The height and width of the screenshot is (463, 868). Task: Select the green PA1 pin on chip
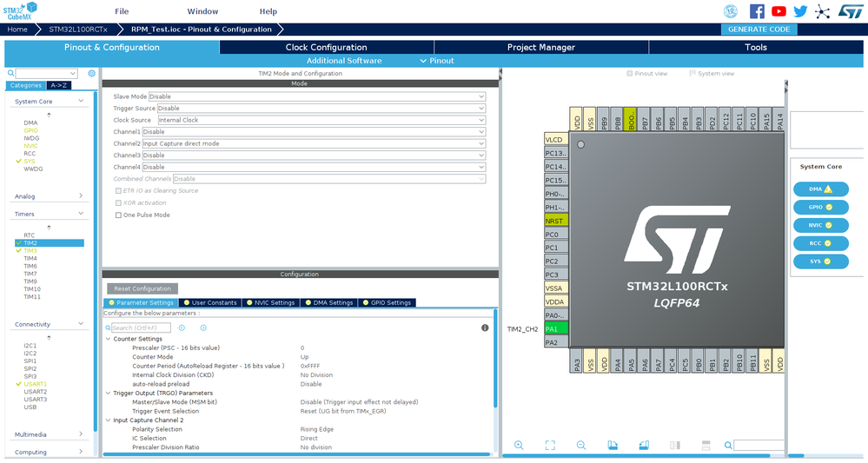point(556,329)
